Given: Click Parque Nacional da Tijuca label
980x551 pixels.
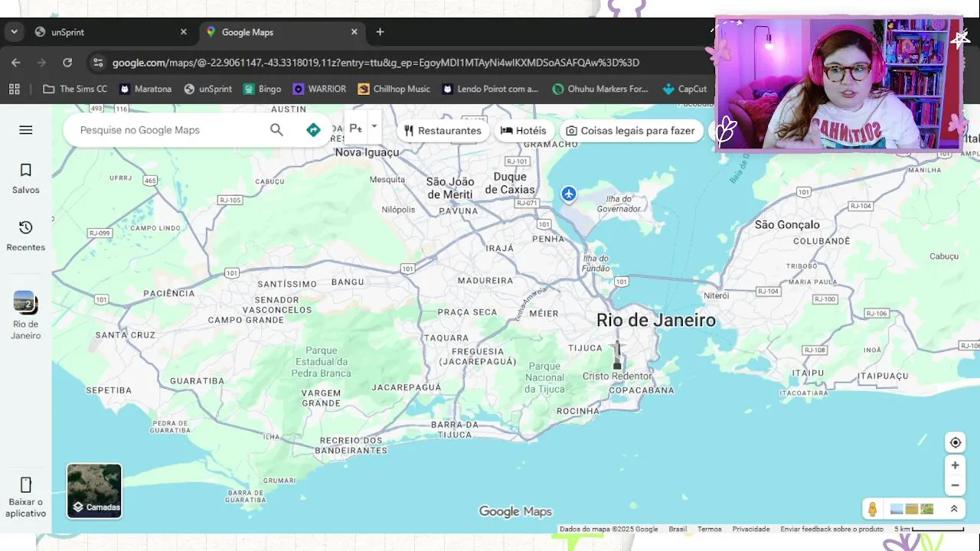Looking at the screenshot, I should coord(545,377).
